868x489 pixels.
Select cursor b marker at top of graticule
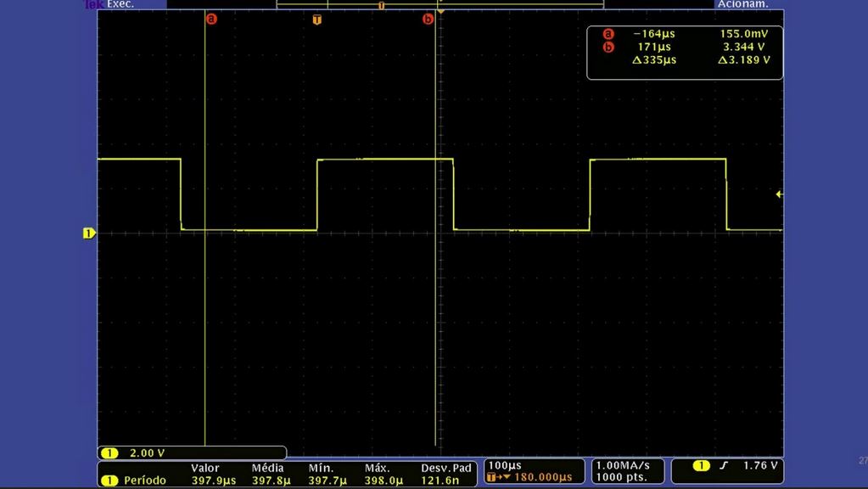428,19
